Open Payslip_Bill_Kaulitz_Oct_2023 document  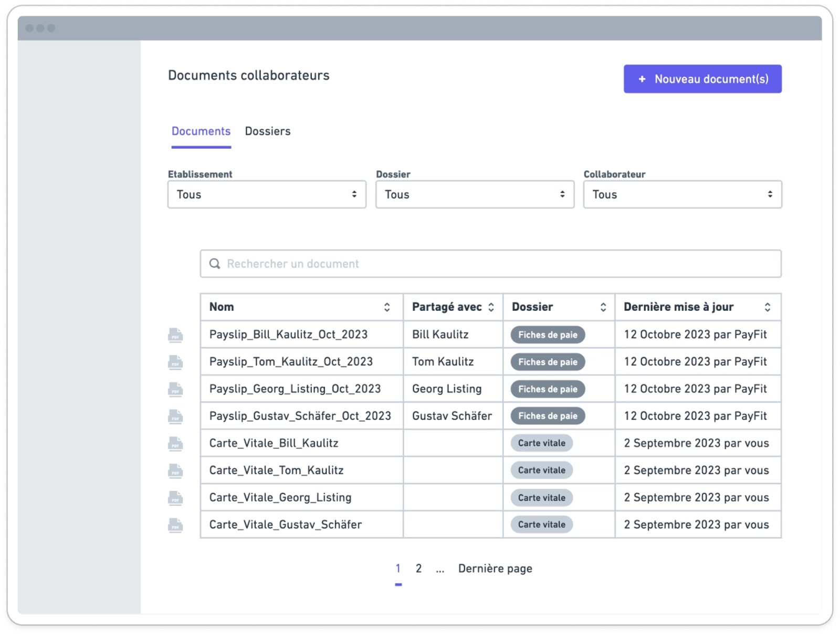point(288,335)
